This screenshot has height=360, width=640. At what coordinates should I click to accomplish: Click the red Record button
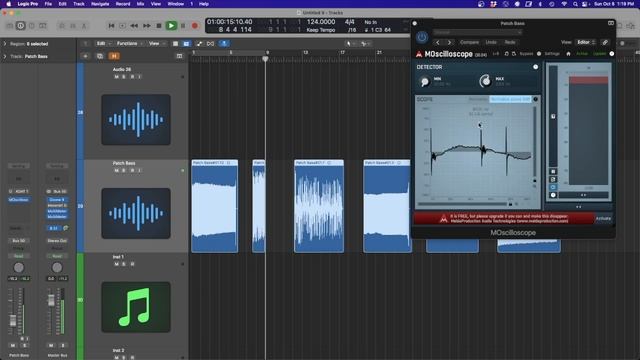click(x=195, y=26)
